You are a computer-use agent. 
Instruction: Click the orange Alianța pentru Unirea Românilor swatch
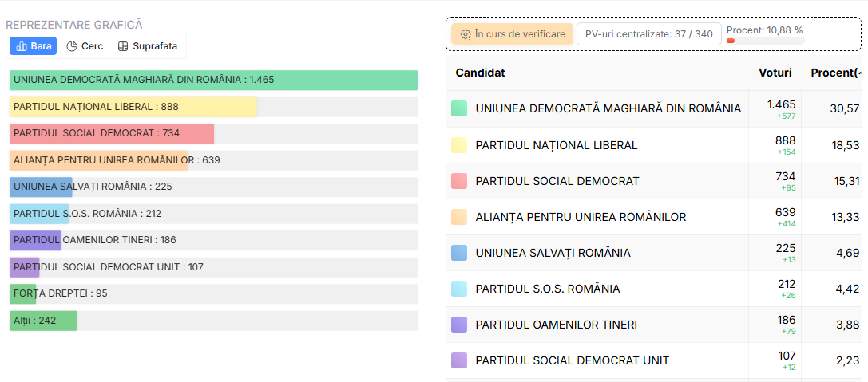coord(459,217)
